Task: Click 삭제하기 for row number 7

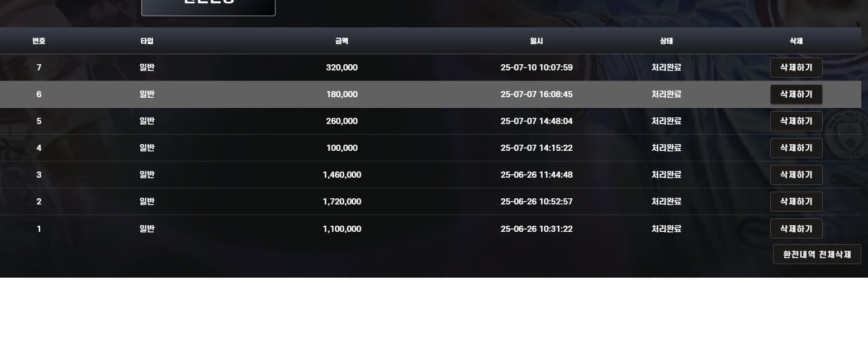Action: tap(796, 68)
